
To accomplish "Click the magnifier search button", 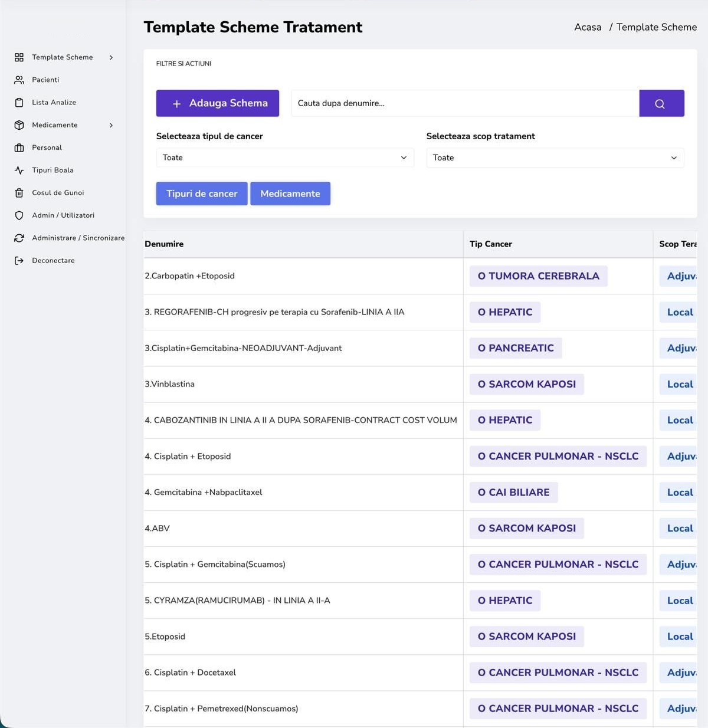I will pyautogui.click(x=661, y=103).
